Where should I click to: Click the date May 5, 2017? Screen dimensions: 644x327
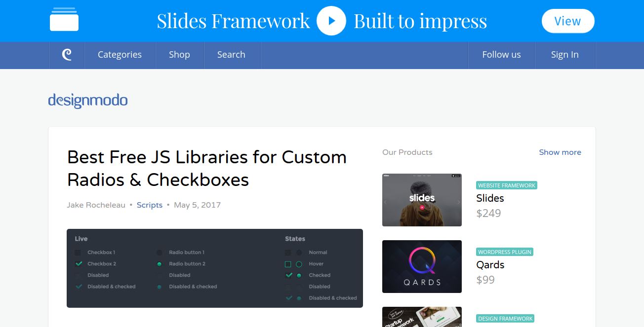[198, 205]
